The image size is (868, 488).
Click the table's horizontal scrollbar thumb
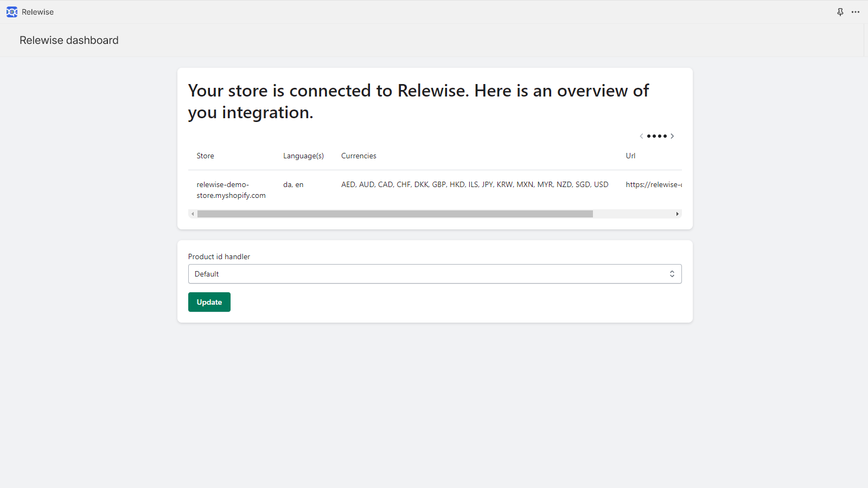(395, 214)
